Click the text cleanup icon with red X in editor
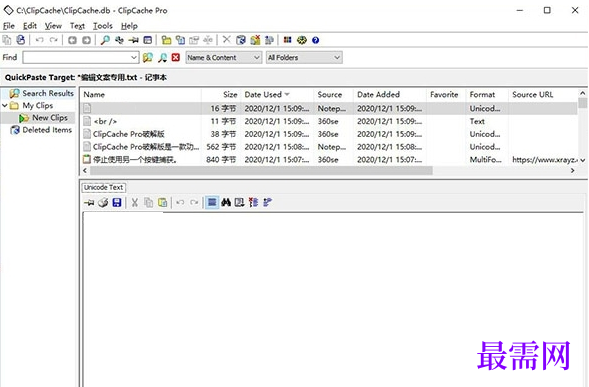The width and height of the screenshot is (589, 387). [x=254, y=203]
